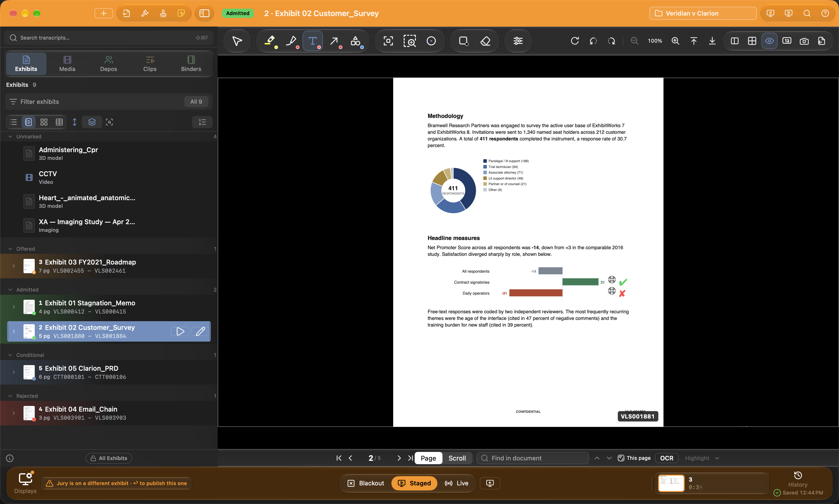Open the Displays settings
Viewport: 839px width, 504px height.
tap(26, 483)
